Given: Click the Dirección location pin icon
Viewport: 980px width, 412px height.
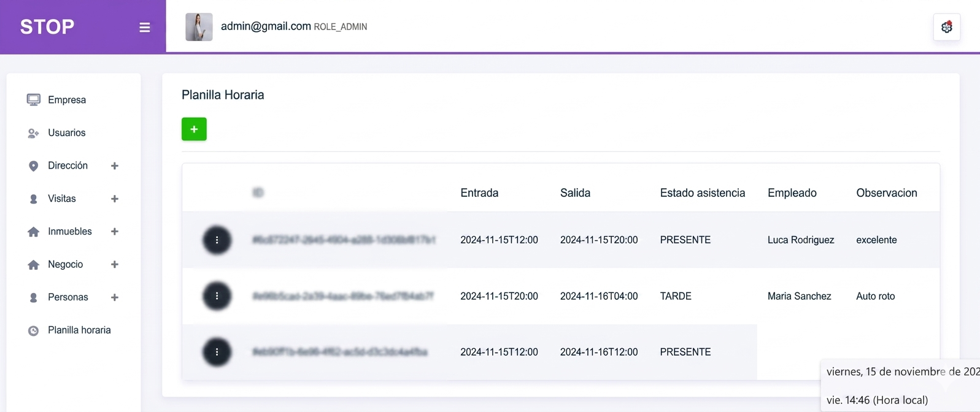Looking at the screenshot, I should 34,166.
